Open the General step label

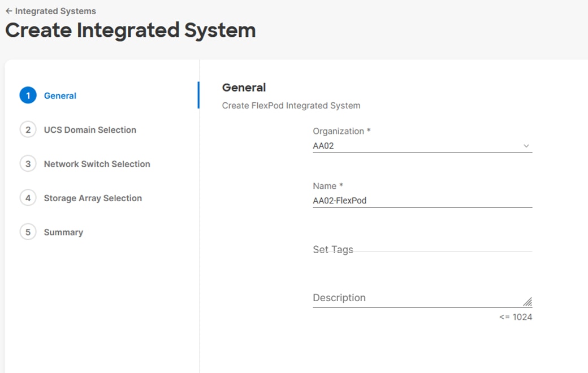pyautogui.click(x=60, y=96)
